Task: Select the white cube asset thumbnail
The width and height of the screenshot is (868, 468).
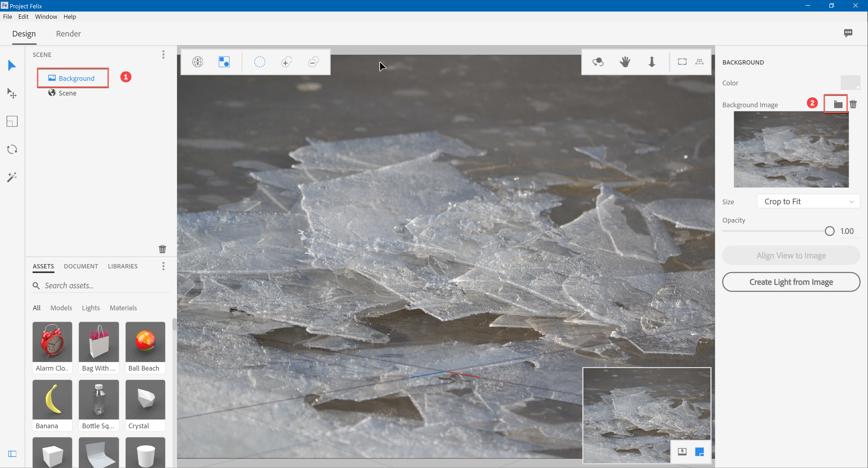Action: point(52,453)
